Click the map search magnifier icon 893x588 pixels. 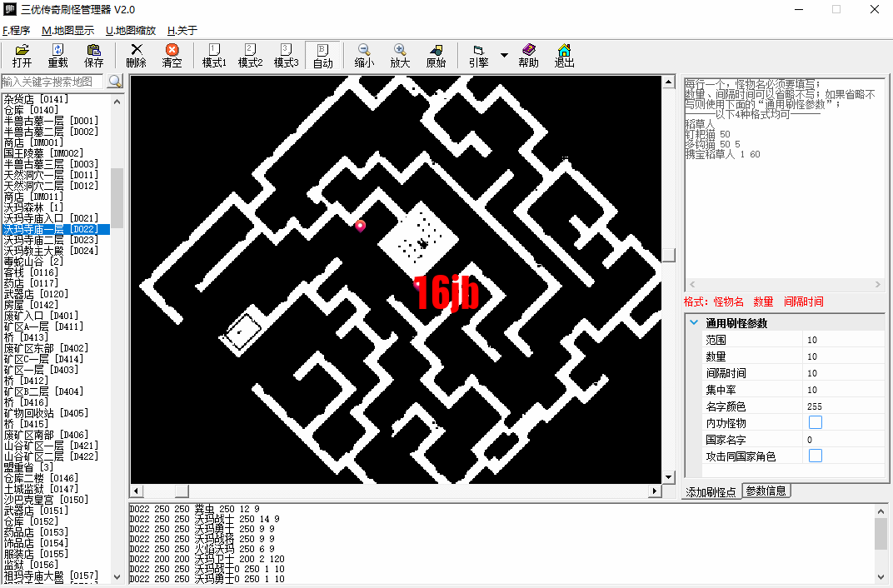(x=115, y=81)
